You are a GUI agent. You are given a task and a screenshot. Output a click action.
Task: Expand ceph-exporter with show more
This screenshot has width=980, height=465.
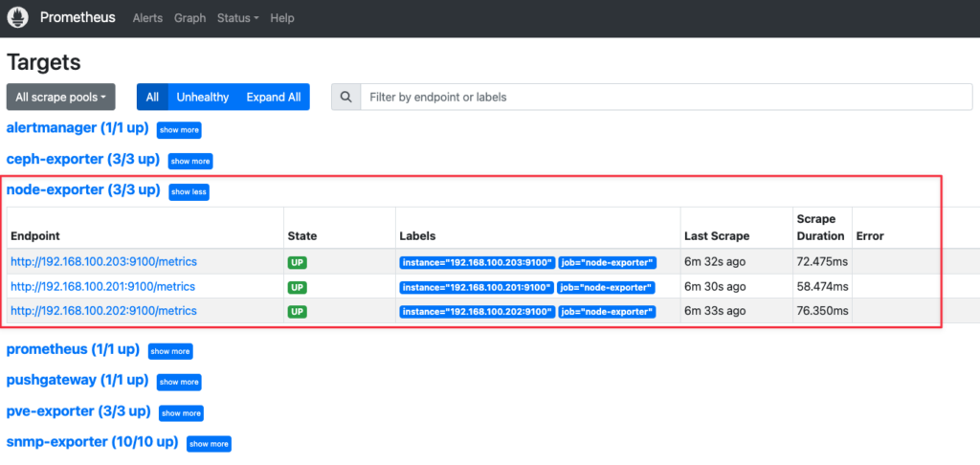point(190,162)
